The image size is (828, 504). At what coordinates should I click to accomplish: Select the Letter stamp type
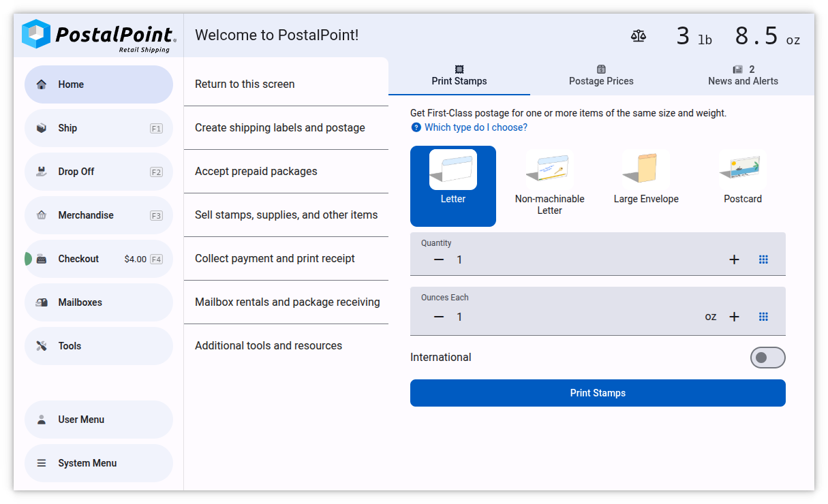point(453,186)
